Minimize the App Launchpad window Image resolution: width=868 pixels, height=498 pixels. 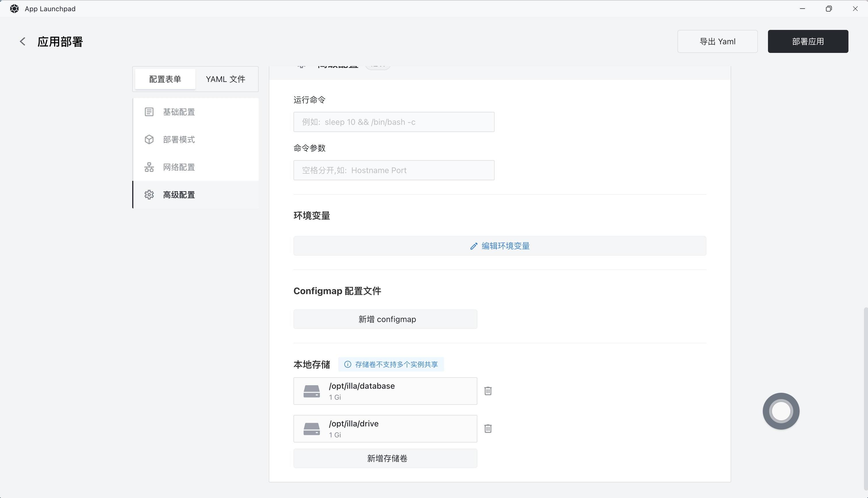coord(802,9)
